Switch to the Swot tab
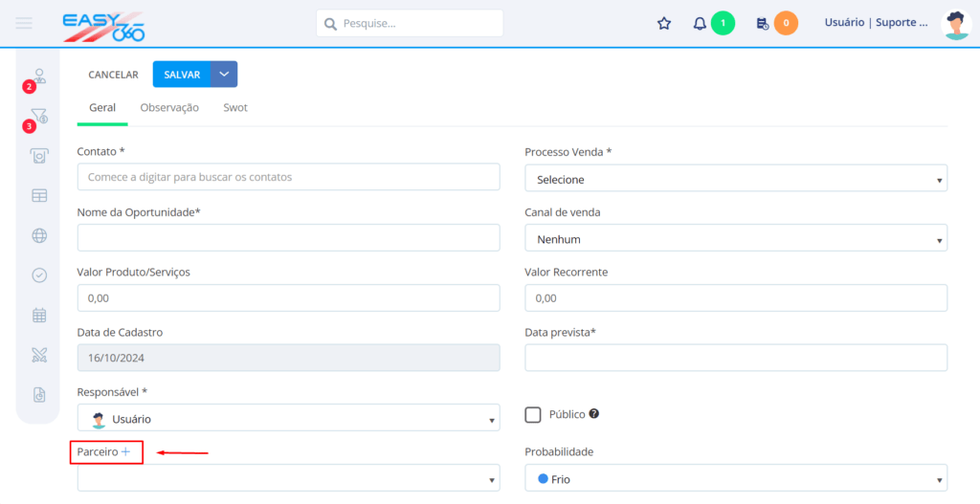The height and width of the screenshot is (504, 980). pyautogui.click(x=235, y=107)
